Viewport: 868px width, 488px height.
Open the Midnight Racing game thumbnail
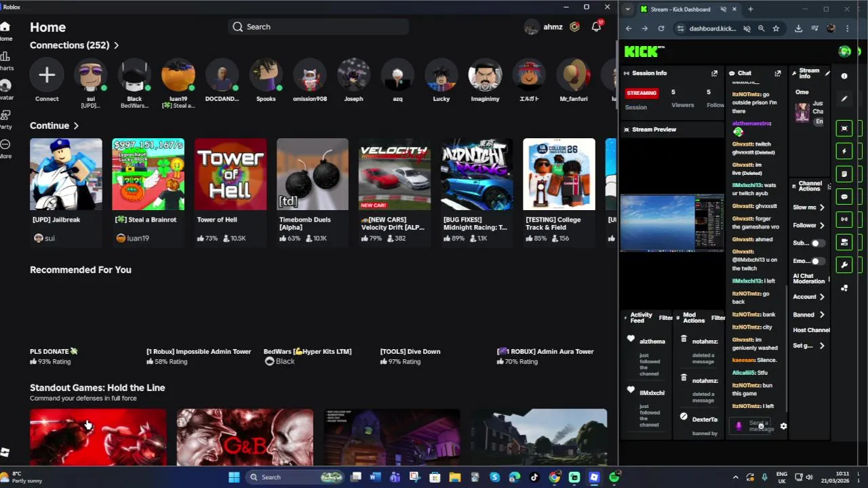click(477, 174)
